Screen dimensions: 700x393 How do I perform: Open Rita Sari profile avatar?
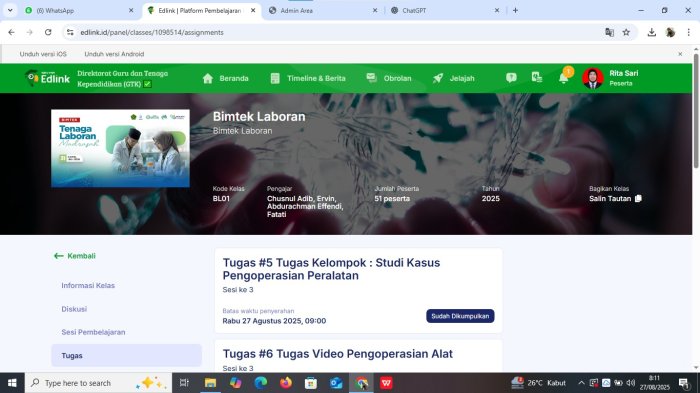tap(593, 78)
